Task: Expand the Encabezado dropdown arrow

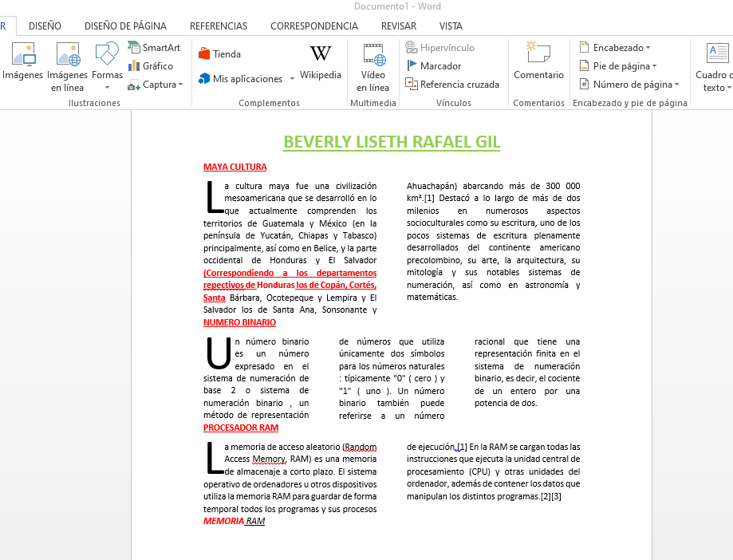Action: point(648,48)
